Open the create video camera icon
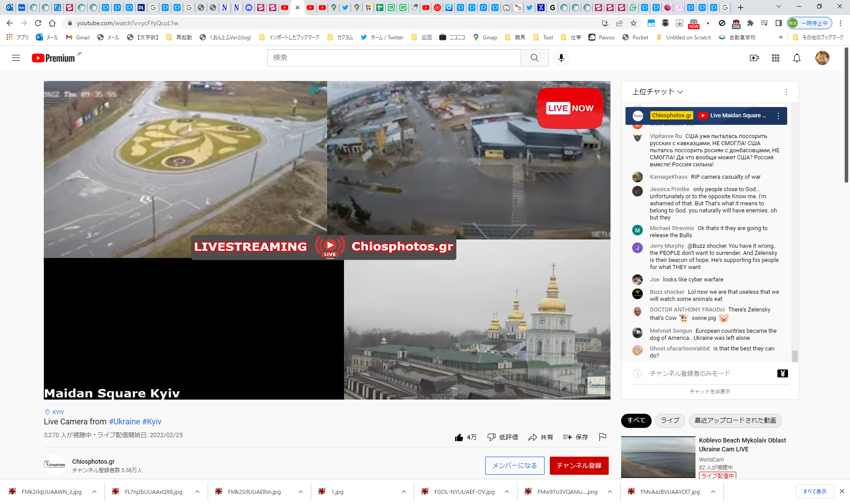 tap(754, 58)
